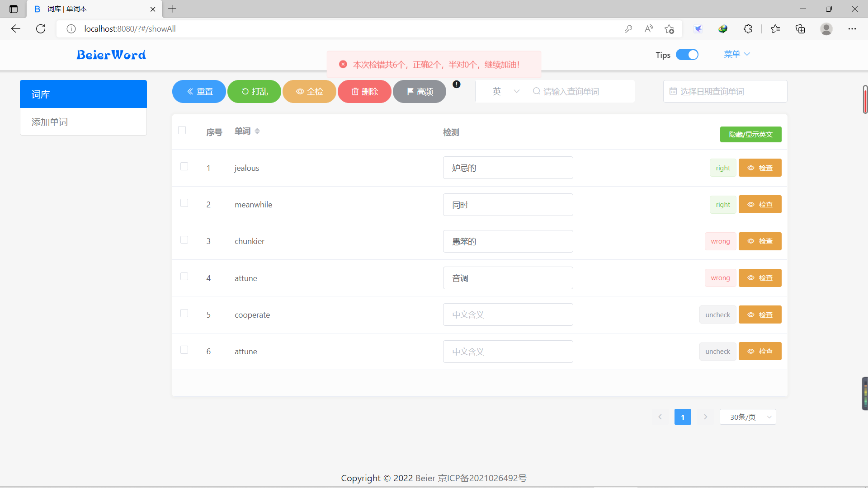Click 检查 button for chunkier row

[x=760, y=241]
